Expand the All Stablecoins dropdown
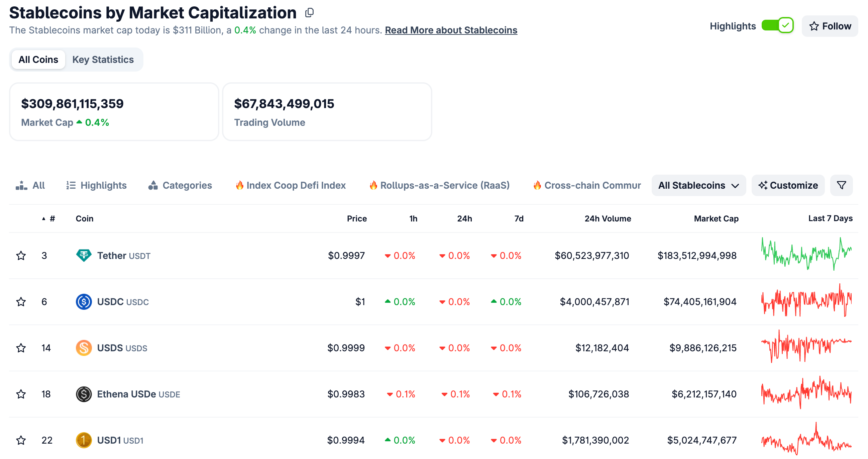Viewport: 868px width, 459px height. pos(698,185)
